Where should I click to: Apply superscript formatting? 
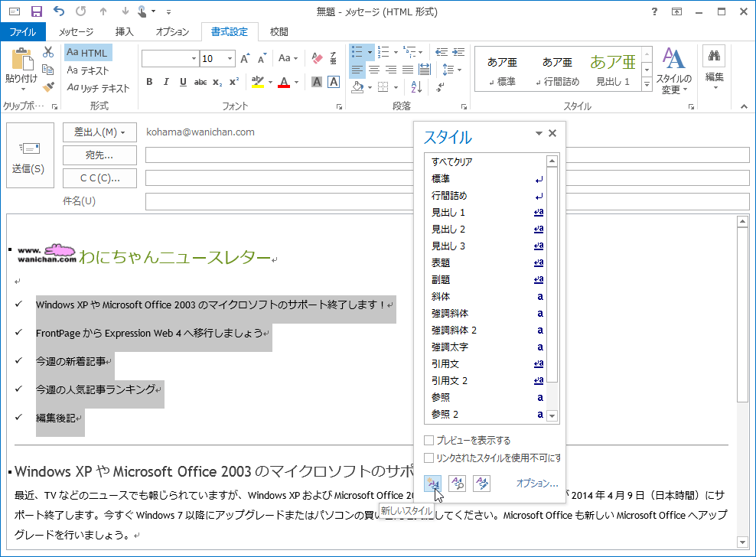coord(234,82)
